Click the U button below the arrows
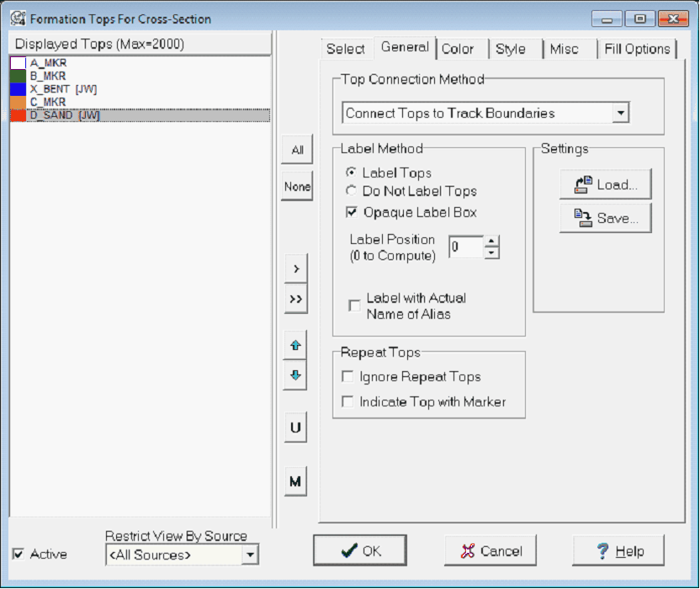Screen dimensions: 700x589 pyautogui.click(x=295, y=427)
